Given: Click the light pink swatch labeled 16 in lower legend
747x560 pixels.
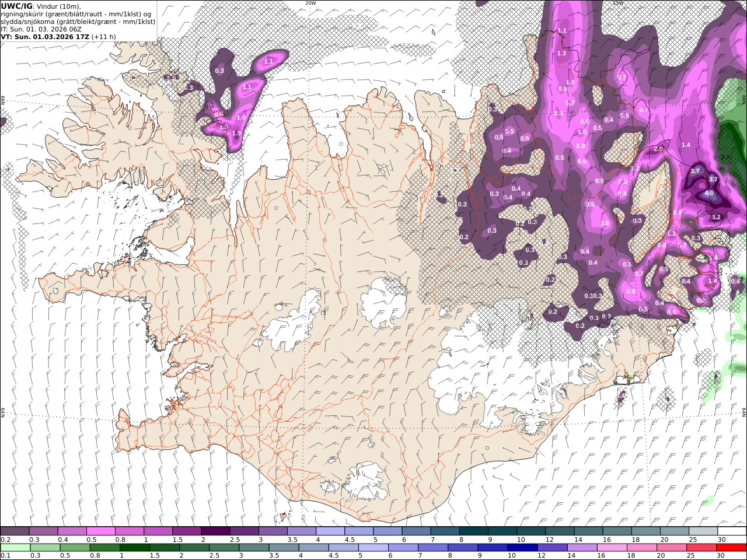Looking at the screenshot, I should point(612,548).
